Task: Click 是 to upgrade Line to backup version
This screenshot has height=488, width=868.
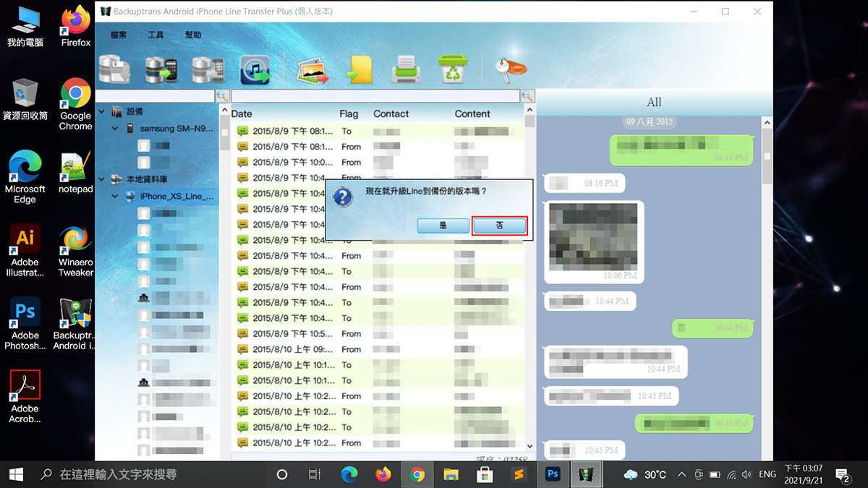Action: coord(442,225)
